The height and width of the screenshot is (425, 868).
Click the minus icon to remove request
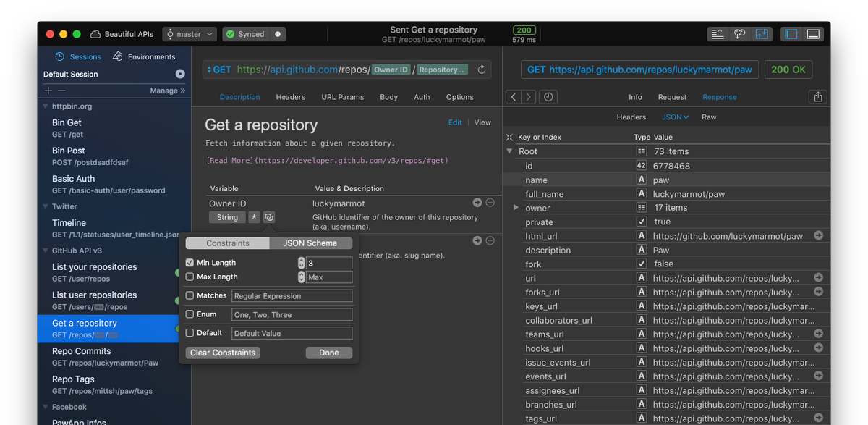[x=61, y=91]
